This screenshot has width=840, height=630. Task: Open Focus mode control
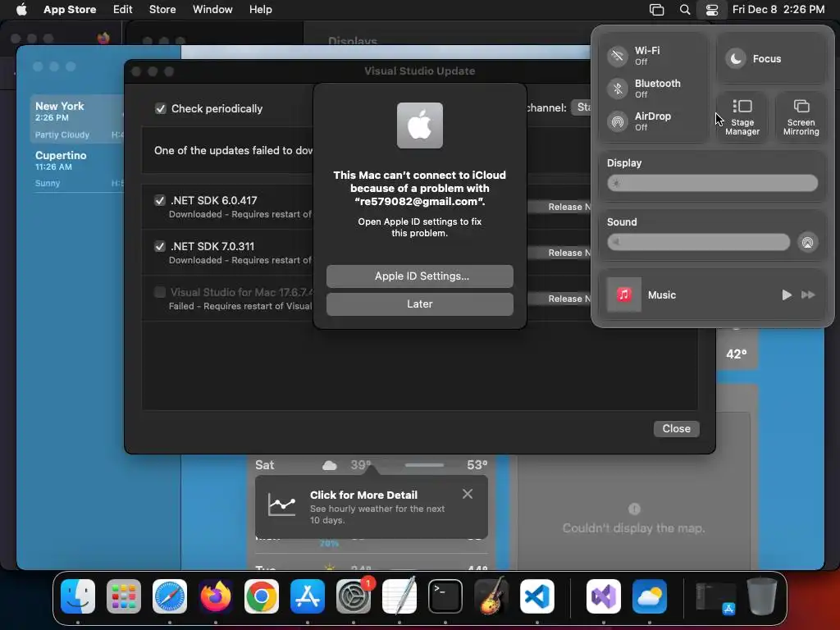tap(770, 58)
